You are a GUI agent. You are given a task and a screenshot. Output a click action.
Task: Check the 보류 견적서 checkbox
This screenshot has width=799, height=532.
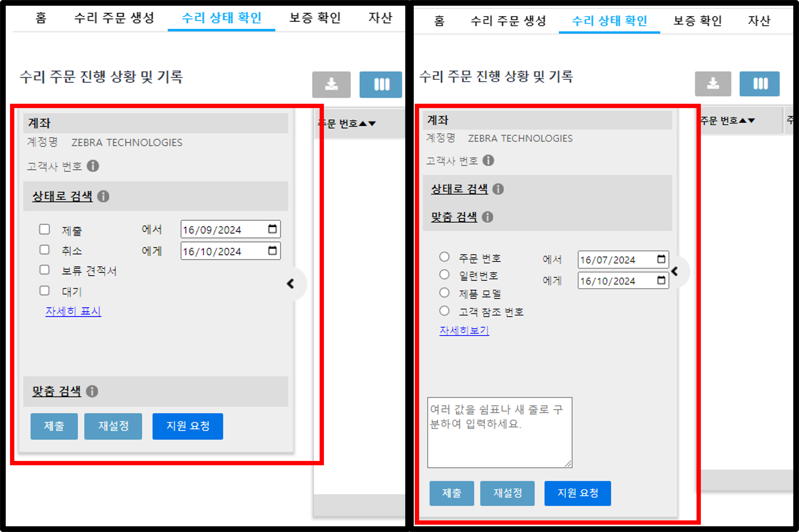pyautogui.click(x=45, y=270)
